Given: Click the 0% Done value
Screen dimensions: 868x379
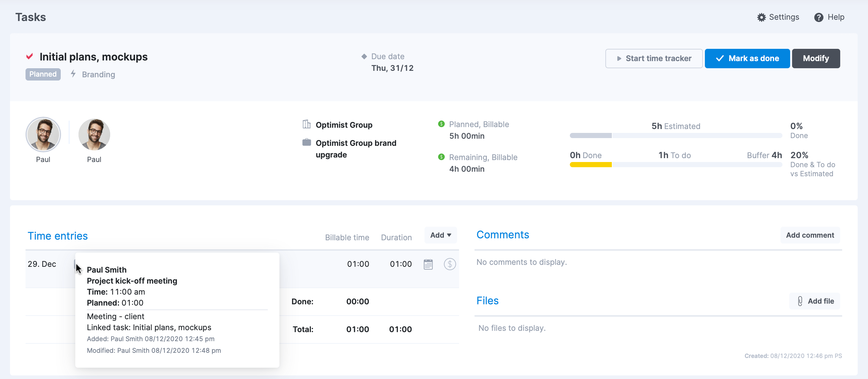Looking at the screenshot, I should pos(796,126).
